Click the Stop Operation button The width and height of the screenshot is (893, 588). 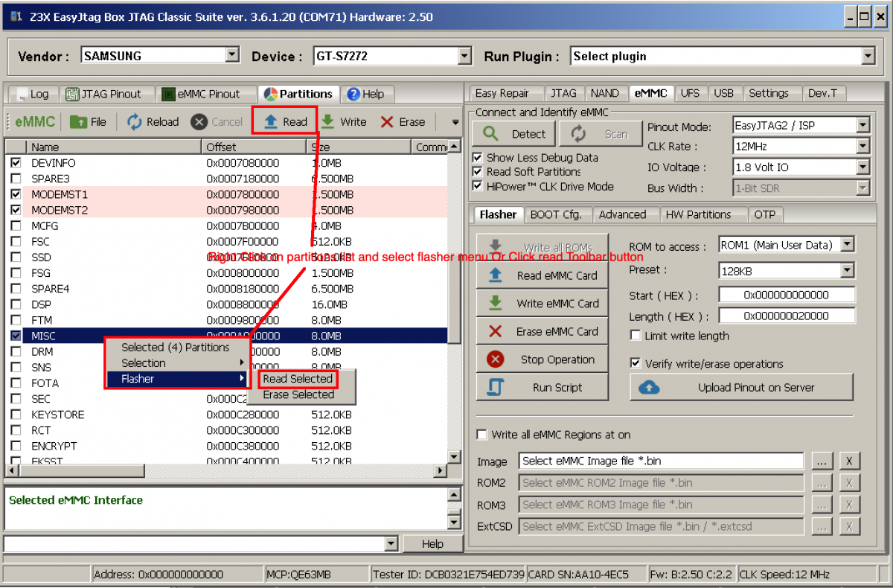[x=542, y=359]
